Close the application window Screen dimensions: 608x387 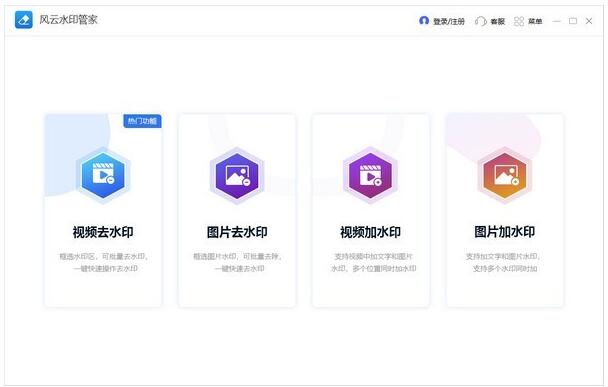pyautogui.click(x=589, y=21)
